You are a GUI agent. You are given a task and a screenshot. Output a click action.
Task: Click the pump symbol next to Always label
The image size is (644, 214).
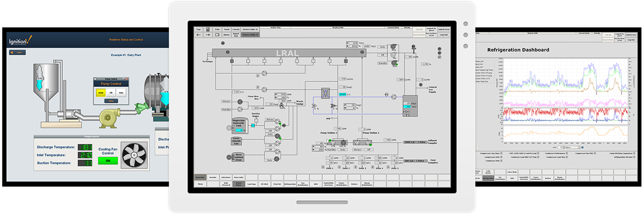[x=240, y=101]
